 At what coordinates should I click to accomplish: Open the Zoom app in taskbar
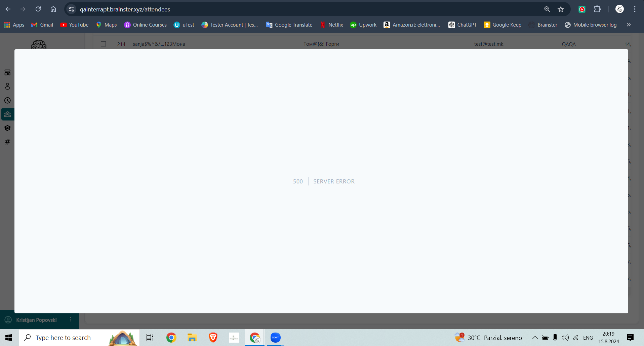tap(276, 338)
